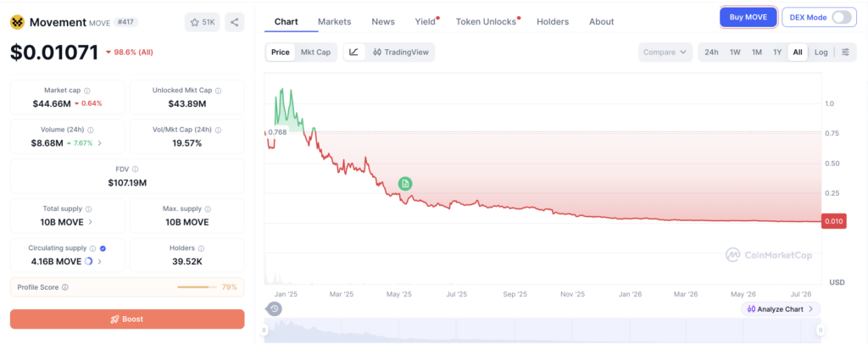Click the Buy MOVE button

[748, 17]
